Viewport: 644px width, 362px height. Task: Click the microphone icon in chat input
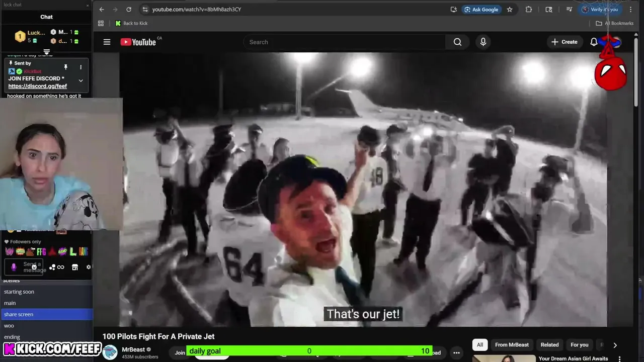14,267
